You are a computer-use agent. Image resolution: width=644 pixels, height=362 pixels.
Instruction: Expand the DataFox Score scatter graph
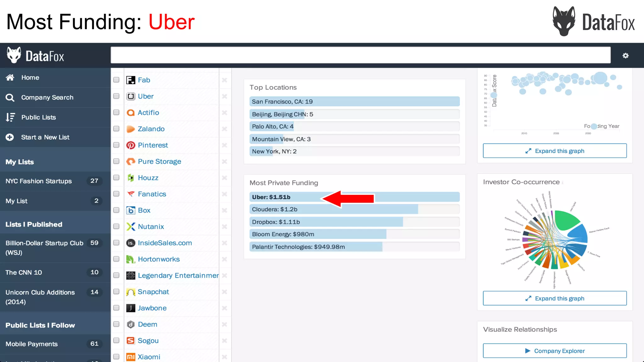click(x=555, y=151)
